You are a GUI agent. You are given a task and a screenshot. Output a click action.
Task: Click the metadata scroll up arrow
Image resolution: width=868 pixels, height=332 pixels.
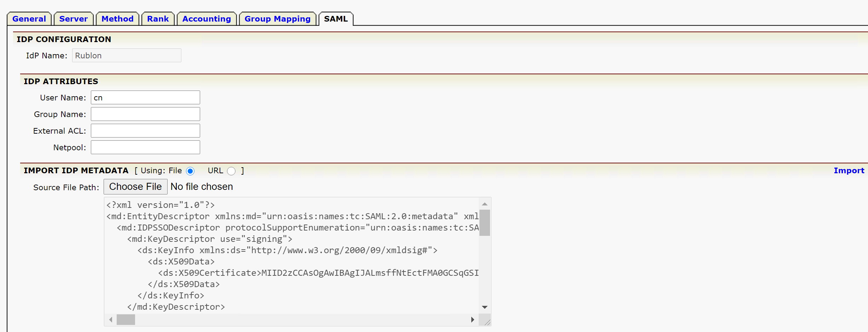coord(485,204)
